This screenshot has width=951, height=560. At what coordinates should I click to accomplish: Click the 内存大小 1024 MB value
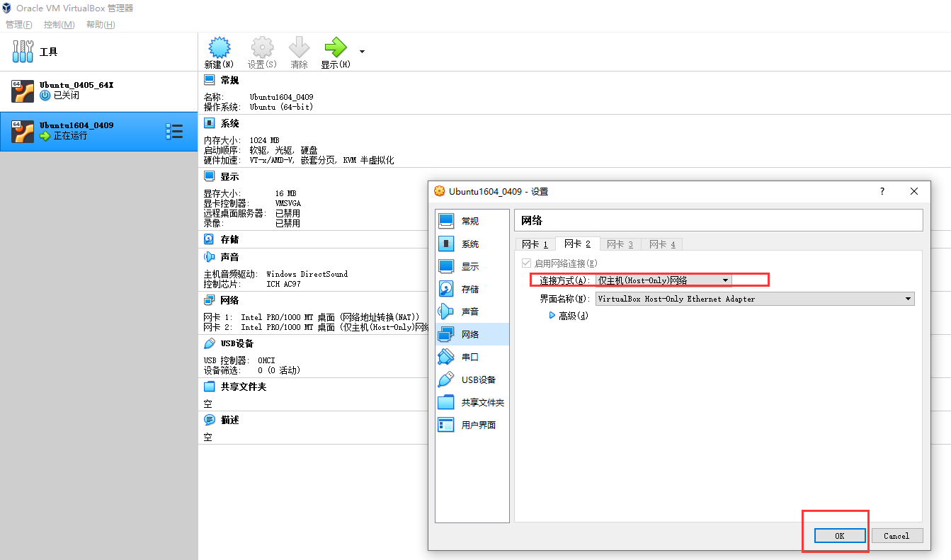coord(264,140)
